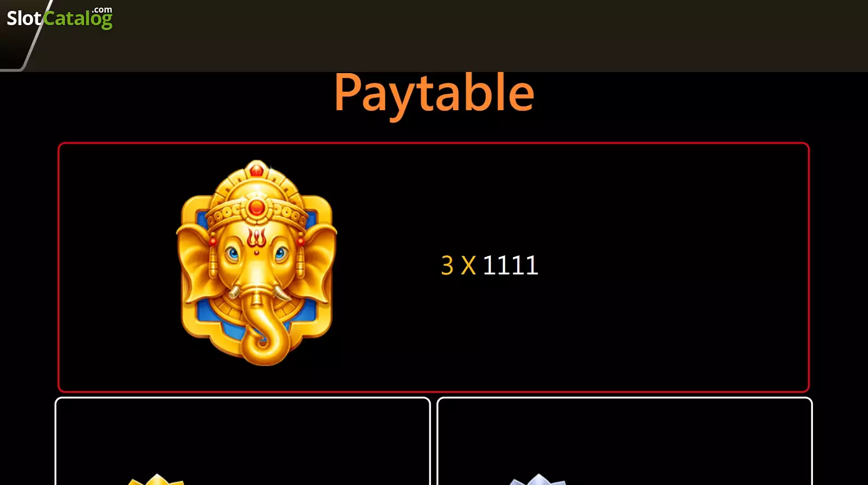Click the '.com' text in logo

[x=102, y=10]
